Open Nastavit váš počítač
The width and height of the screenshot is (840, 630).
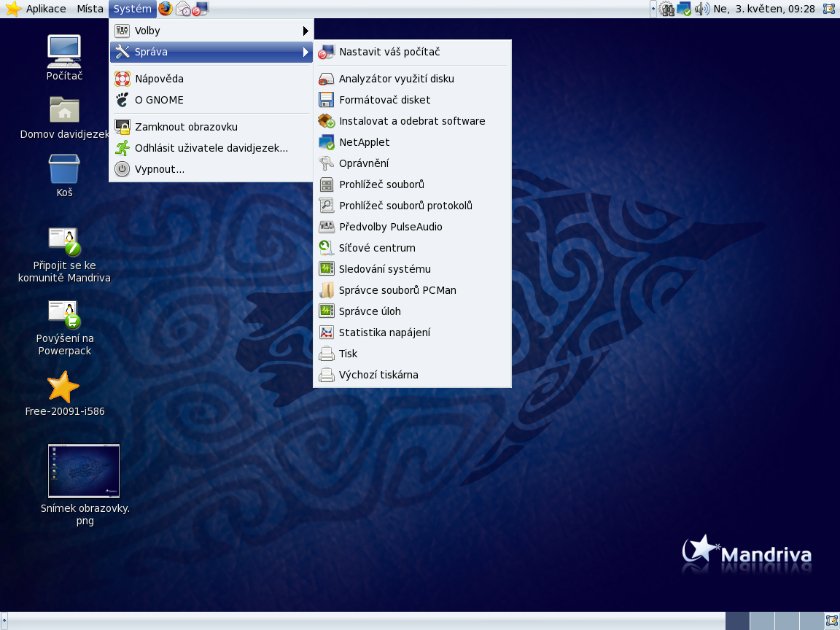(412, 52)
